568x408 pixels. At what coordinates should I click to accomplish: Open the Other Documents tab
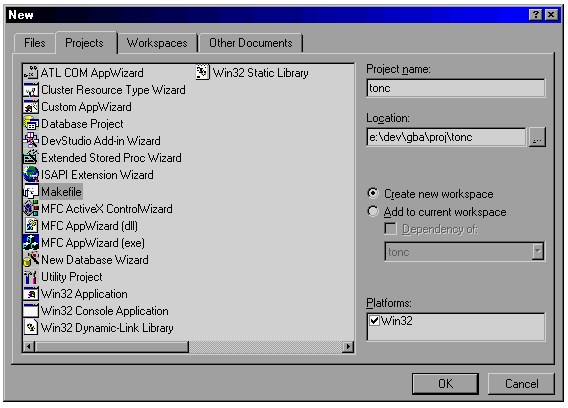[x=251, y=43]
